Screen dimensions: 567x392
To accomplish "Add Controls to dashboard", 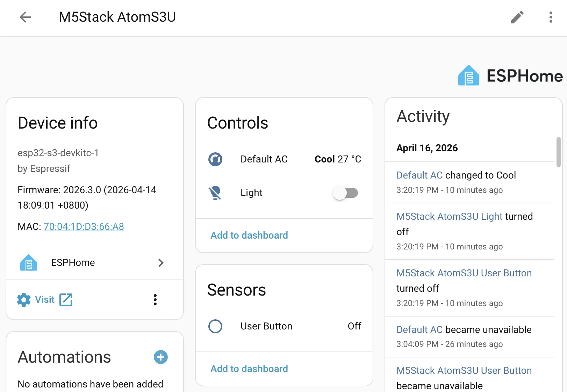I will click(249, 235).
